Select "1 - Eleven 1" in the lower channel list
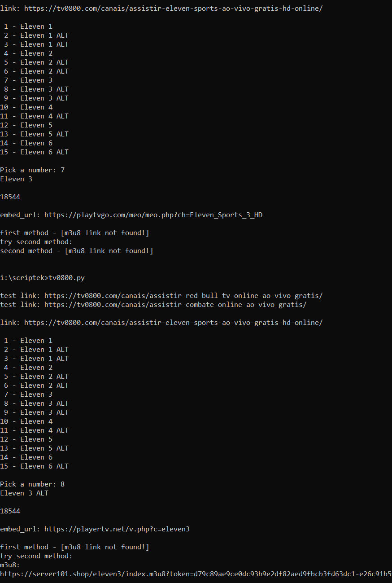392x583 pixels. (x=28, y=341)
